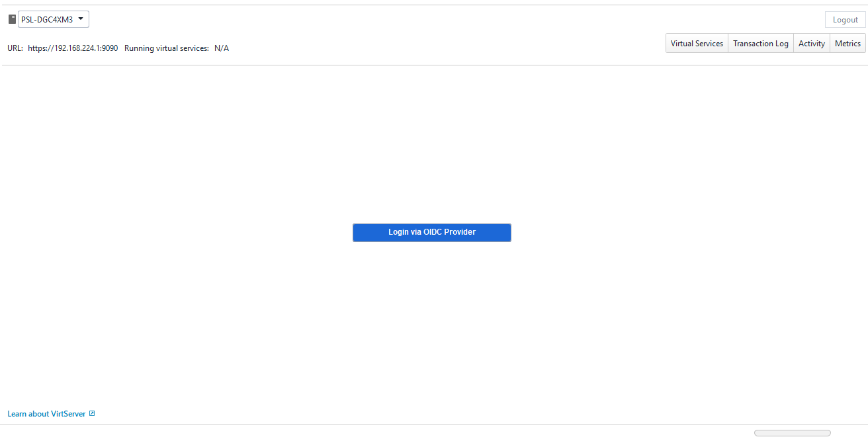
Task: Click the server icon beside the server selector
Action: [11, 19]
